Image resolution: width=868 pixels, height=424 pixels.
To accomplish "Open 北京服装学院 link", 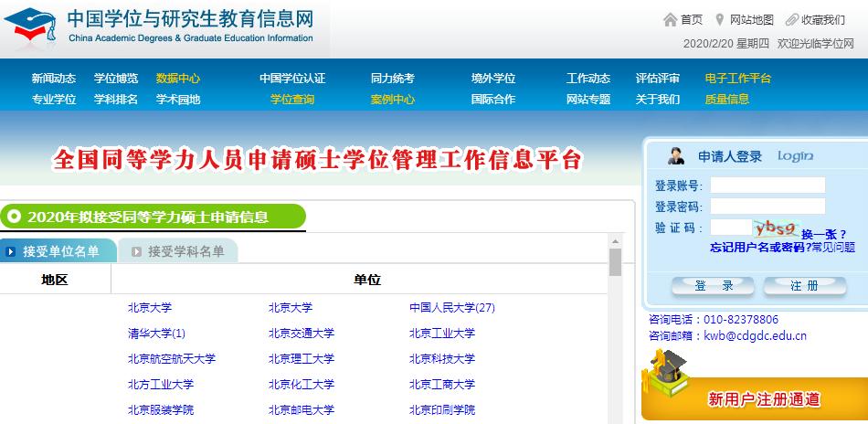I will point(161,410).
